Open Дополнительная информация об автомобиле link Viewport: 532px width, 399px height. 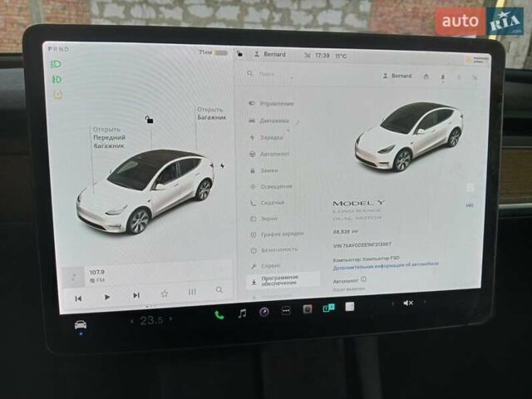click(386, 266)
